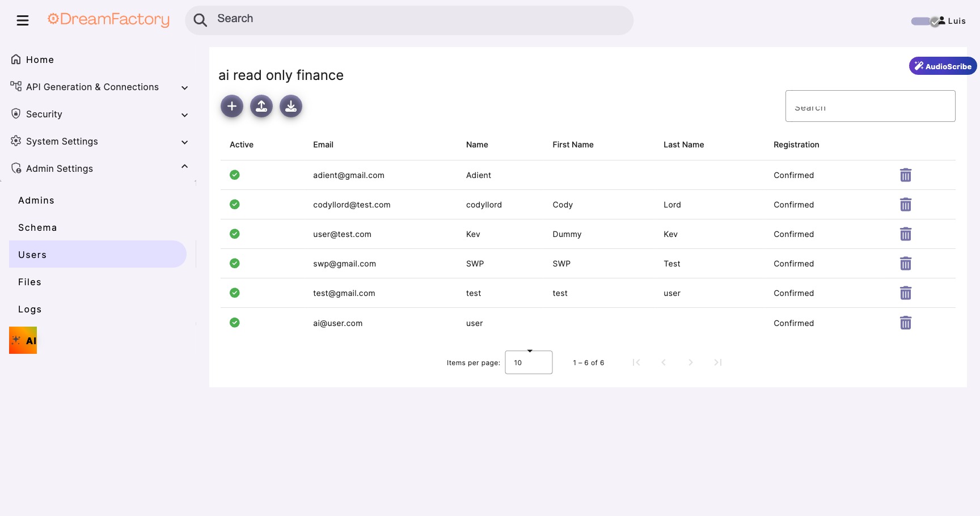
Task: Click the user profile icon beside Luis
Action: tap(941, 20)
